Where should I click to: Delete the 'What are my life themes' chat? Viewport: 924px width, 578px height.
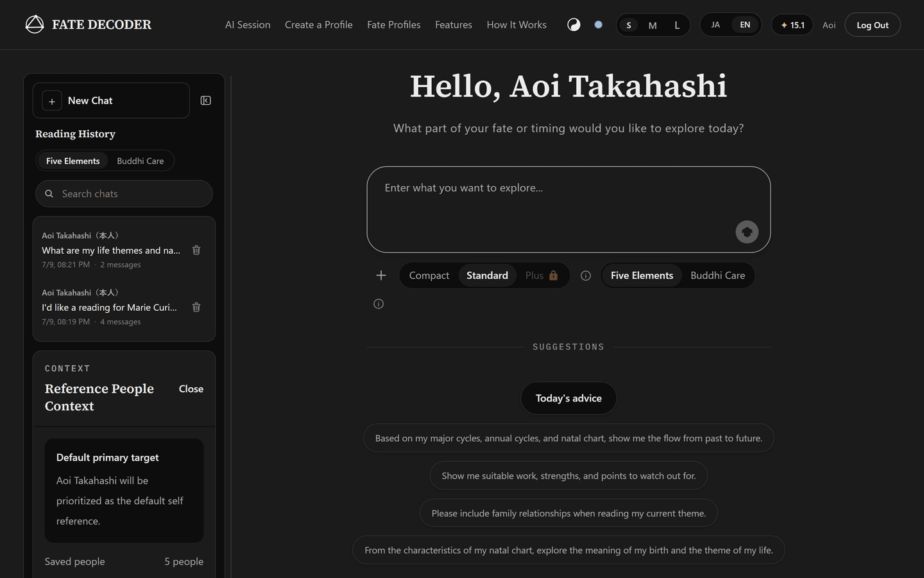tap(196, 250)
